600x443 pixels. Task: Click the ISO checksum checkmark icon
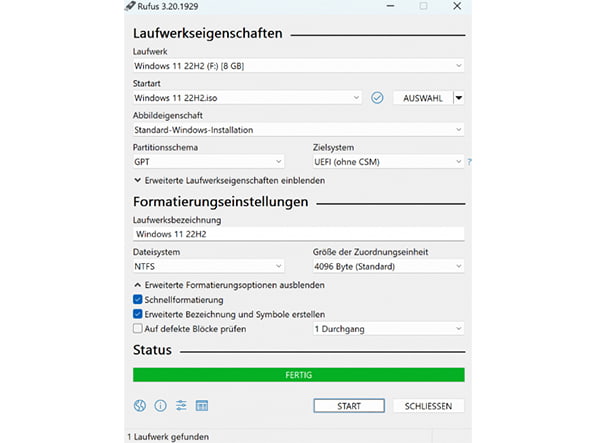point(377,98)
